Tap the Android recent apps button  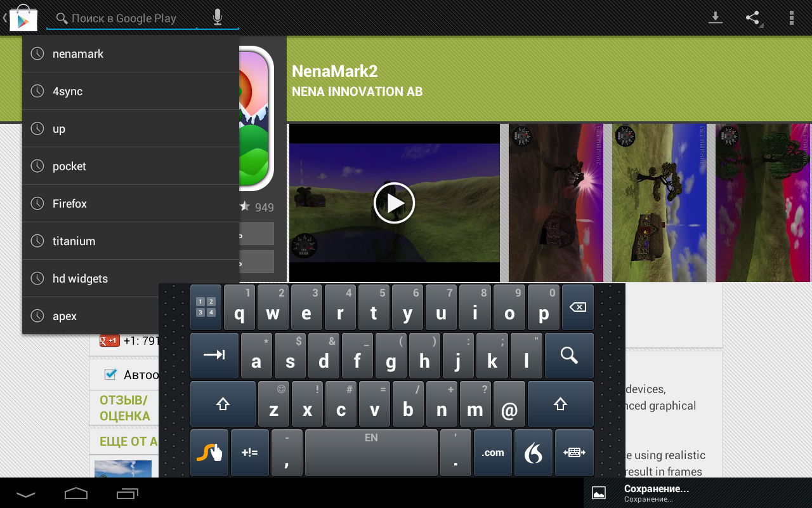(128, 493)
